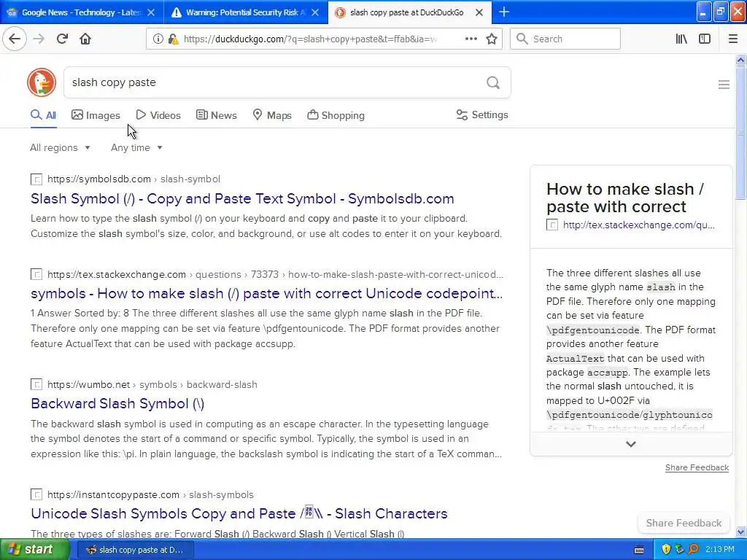The width and height of the screenshot is (747, 560).
Task: Open tex.stackexchange slash paste result
Action: 266,293
